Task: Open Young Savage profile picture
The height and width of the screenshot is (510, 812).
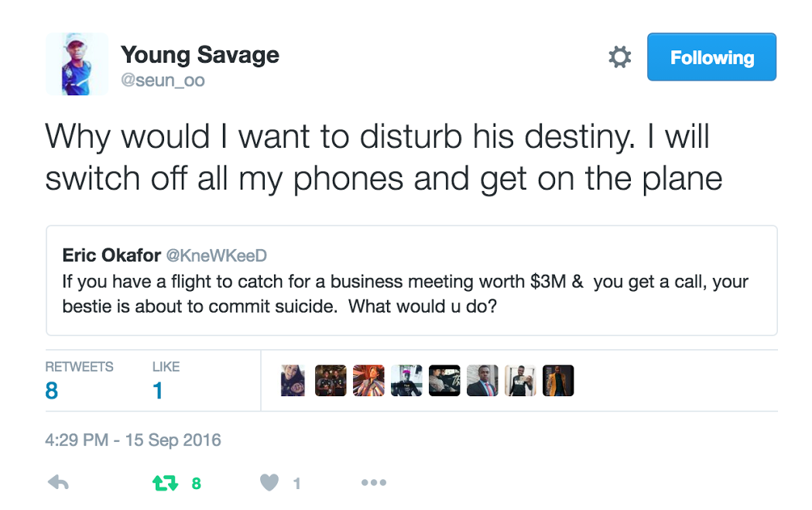Action: 77,64
